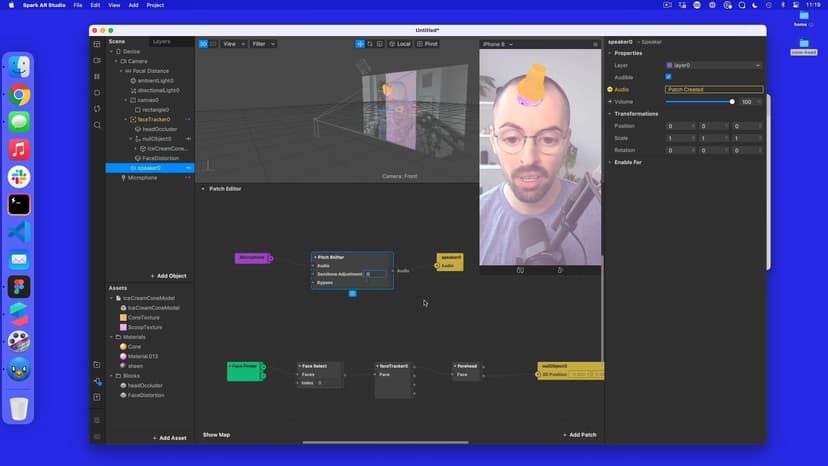This screenshot has width=828, height=466.
Task: Open the Layer dropdown showing layer0
Action: (x=713, y=65)
